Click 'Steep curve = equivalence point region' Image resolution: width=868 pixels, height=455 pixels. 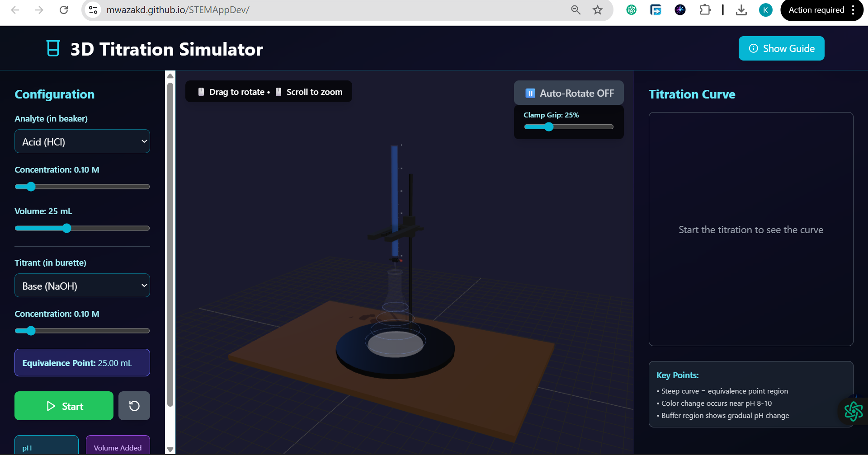(725, 391)
